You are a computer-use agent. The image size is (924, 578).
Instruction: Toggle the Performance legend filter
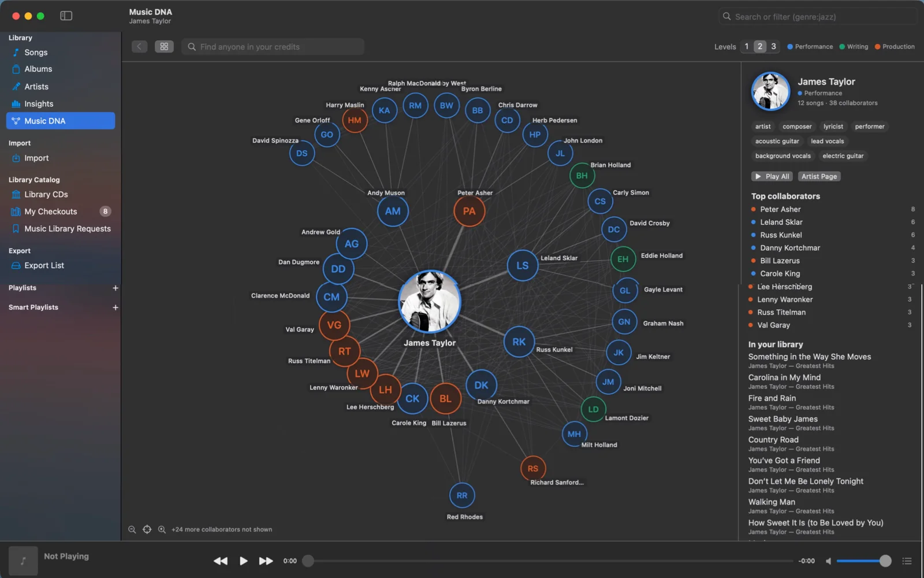[x=810, y=47]
